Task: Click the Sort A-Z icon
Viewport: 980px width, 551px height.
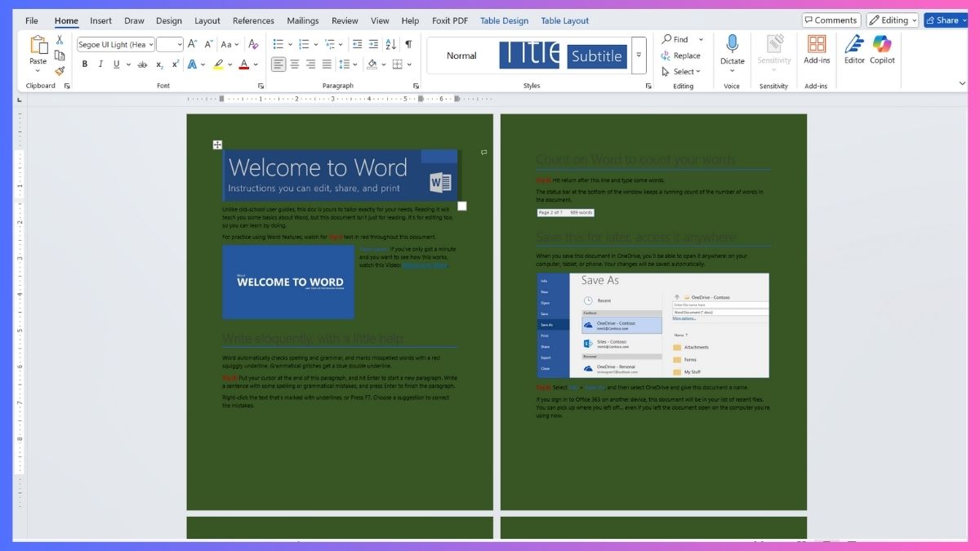Action: 391,44
